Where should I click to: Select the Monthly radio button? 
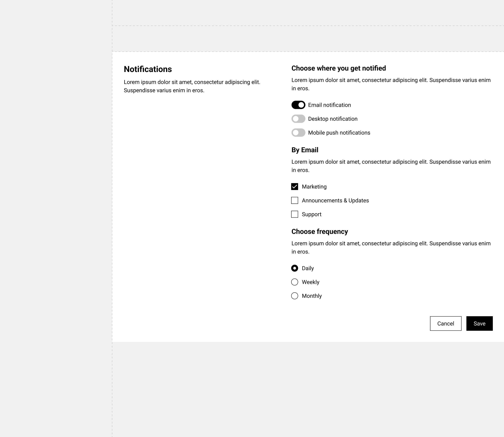[x=294, y=296]
